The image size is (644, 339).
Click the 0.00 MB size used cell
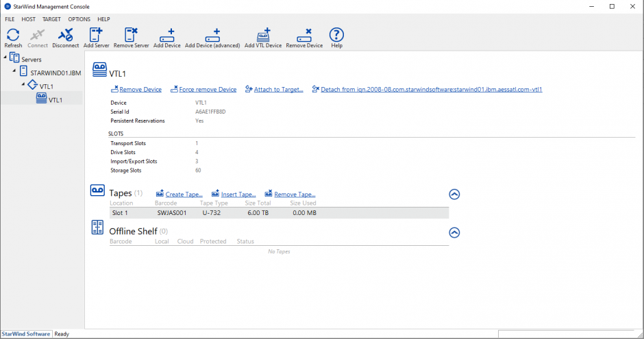tap(304, 213)
